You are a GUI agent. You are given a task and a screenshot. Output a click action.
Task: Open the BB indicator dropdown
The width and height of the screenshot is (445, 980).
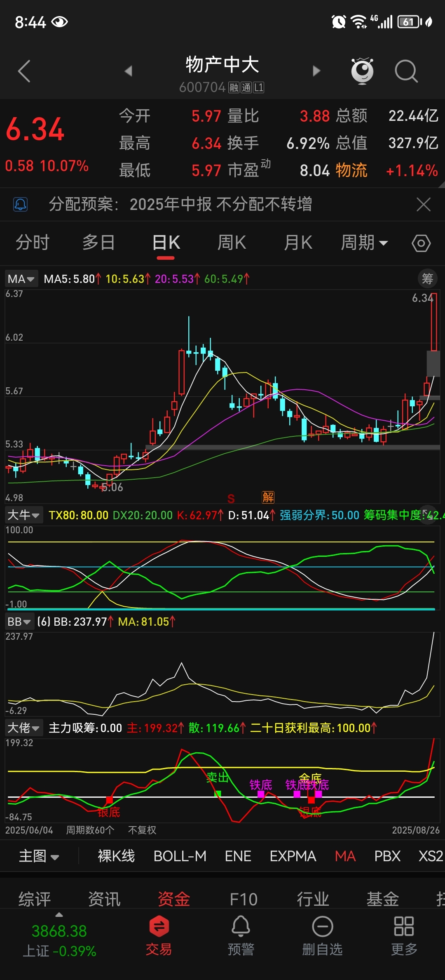tap(19, 622)
